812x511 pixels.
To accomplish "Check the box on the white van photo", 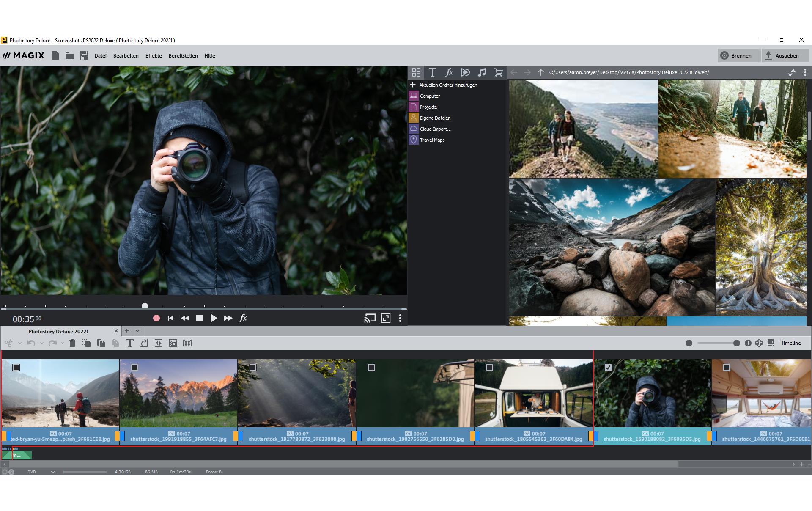I will pos(490,368).
